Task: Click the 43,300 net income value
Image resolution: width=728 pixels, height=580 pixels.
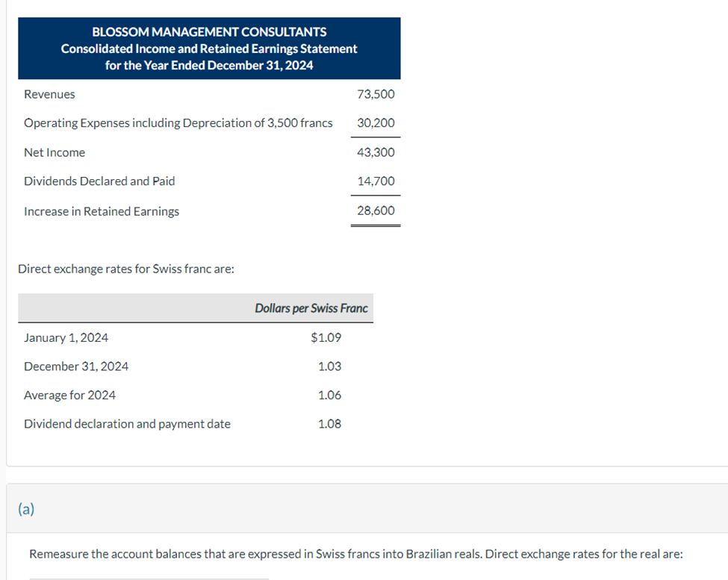Action: pos(376,152)
